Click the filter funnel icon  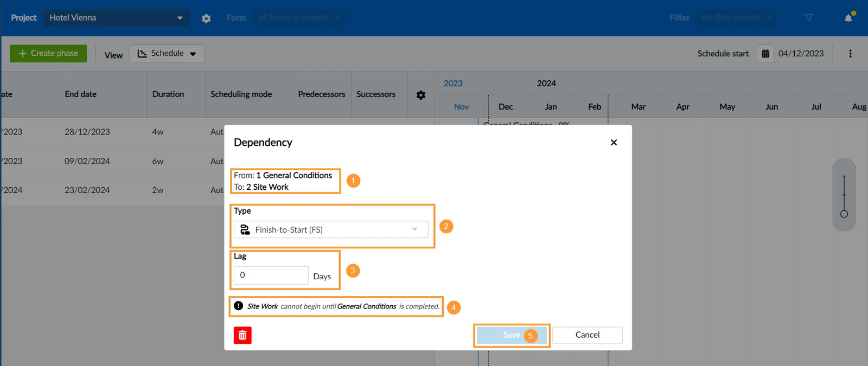pos(808,18)
